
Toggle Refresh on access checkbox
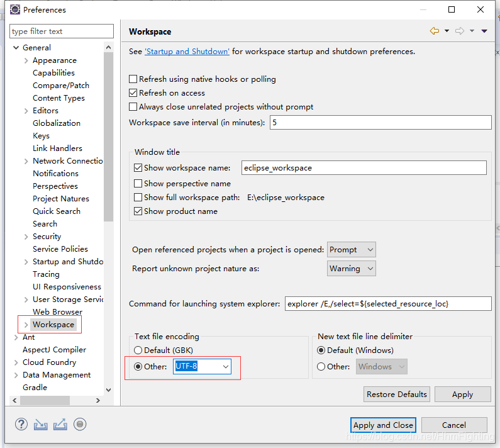(133, 93)
